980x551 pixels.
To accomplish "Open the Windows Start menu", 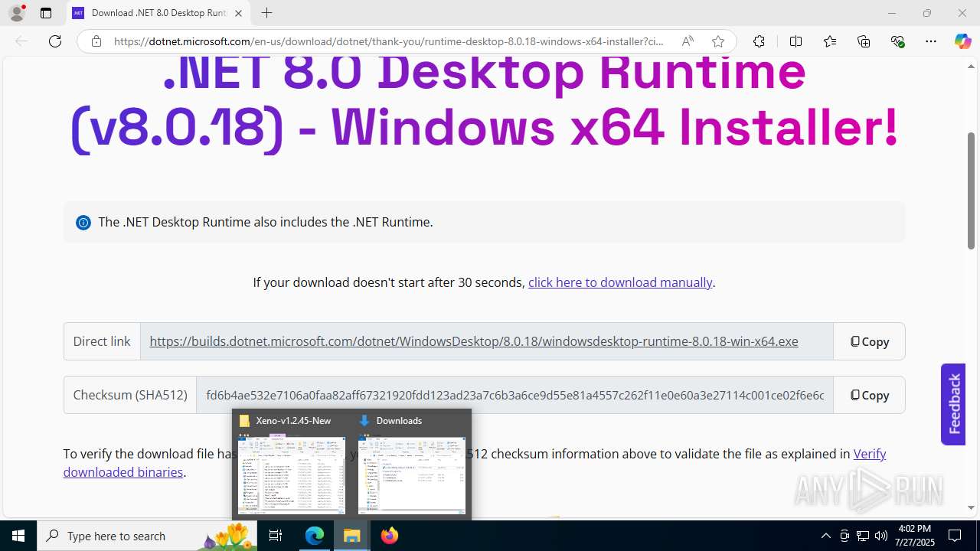I will click(x=18, y=536).
